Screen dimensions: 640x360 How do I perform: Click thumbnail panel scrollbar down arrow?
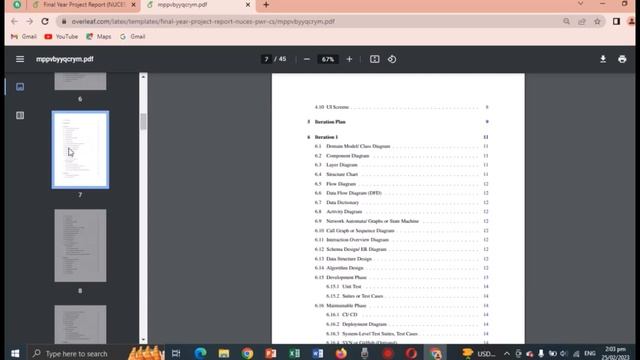pyautogui.click(x=143, y=340)
